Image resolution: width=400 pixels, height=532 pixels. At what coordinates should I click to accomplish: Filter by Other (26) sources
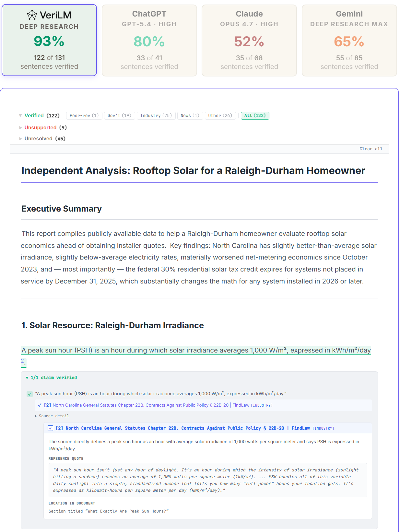[220, 116]
